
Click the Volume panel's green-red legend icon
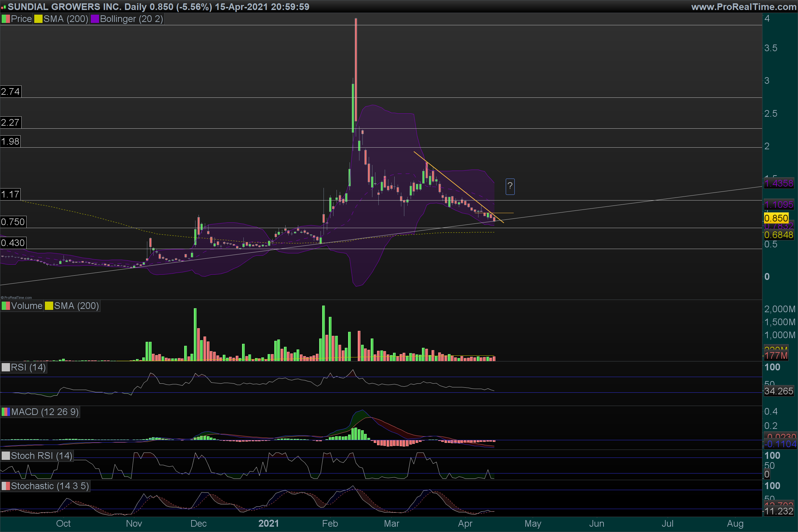[5, 306]
